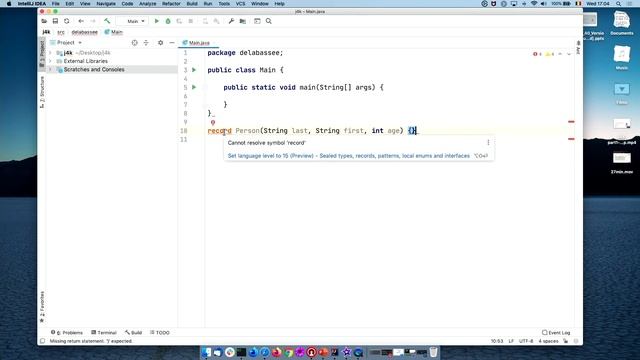Image resolution: width=640 pixels, height=360 pixels.
Task: Start debugging with the bug icon
Action: (168, 21)
